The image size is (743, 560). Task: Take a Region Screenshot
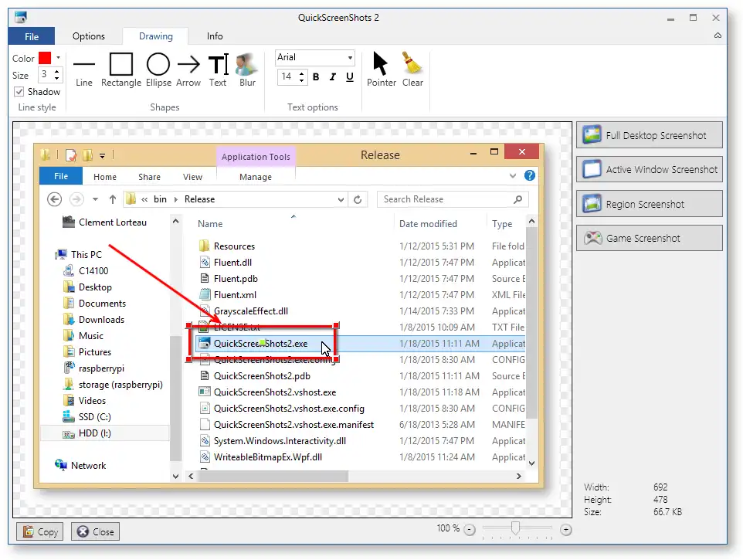tap(650, 204)
